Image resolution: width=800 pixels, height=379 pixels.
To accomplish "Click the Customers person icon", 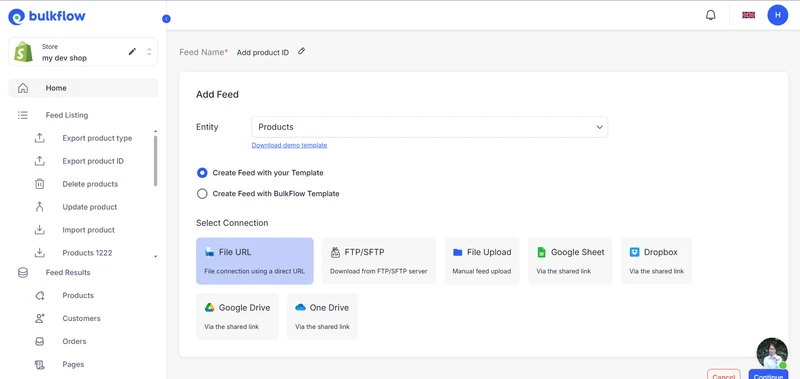I will point(40,318).
